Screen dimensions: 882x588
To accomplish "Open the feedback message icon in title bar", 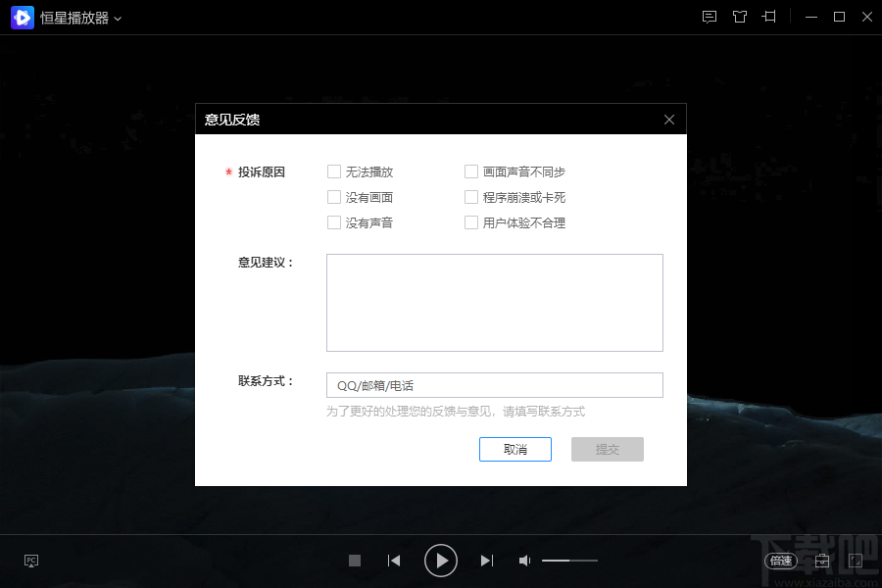I will (x=710, y=17).
